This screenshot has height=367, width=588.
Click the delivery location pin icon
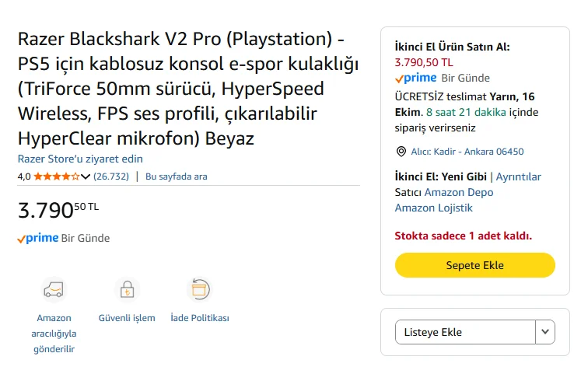click(x=401, y=152)
